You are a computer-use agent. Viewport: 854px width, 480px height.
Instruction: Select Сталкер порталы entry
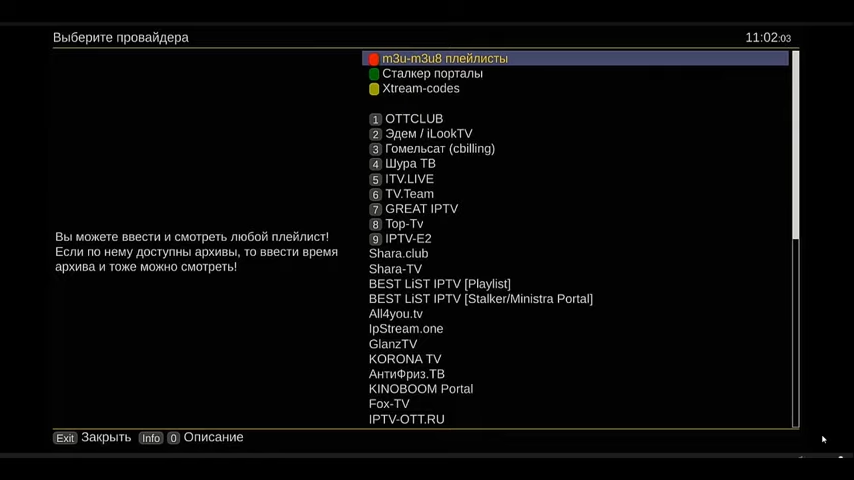[x=432, y=74]
